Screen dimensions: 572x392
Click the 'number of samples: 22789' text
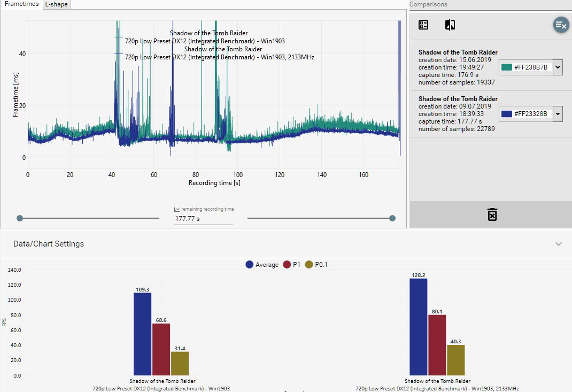click(457, 129)
